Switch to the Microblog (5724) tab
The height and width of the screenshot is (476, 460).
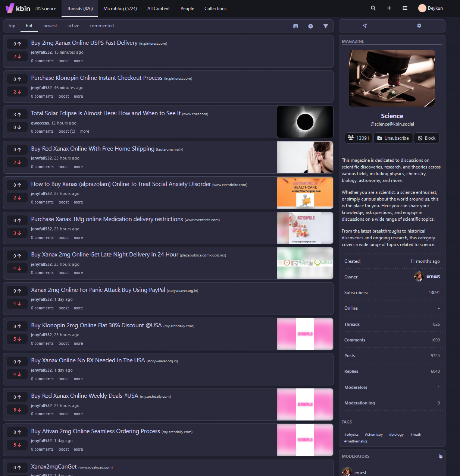120,9
